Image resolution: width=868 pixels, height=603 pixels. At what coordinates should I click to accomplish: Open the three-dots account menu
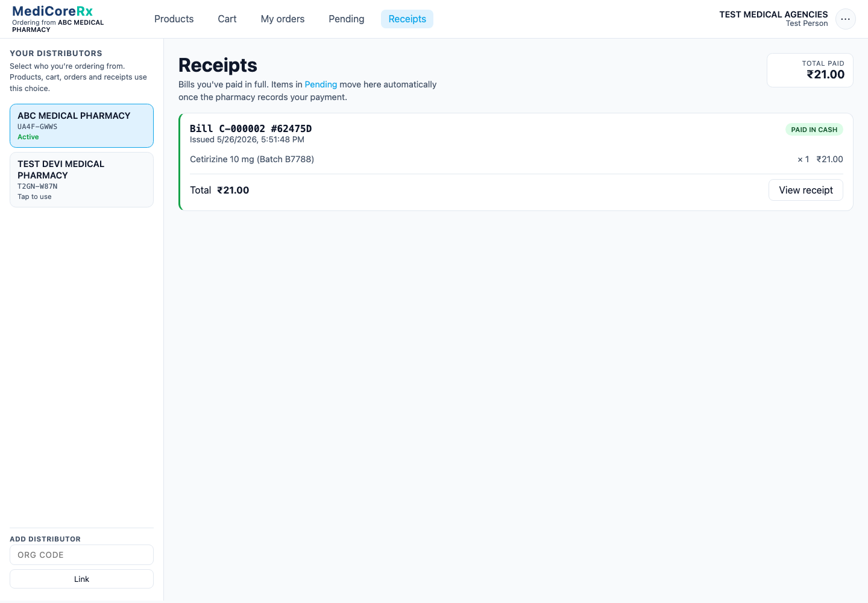(845, 19)
